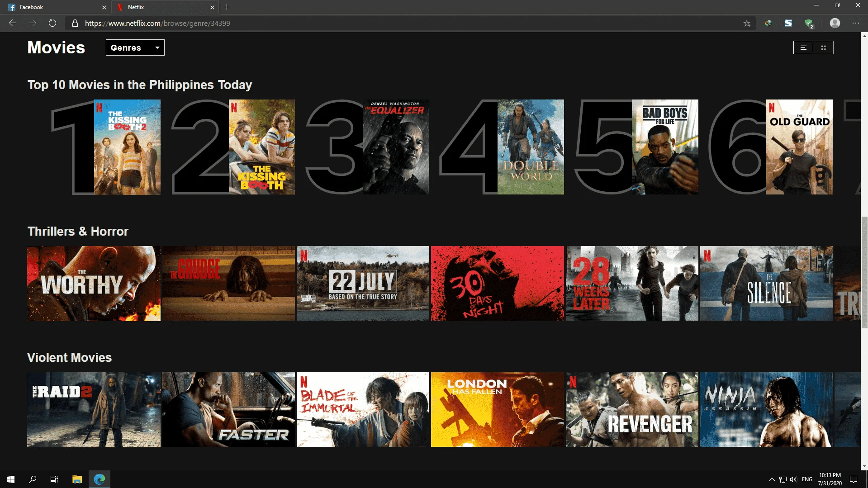Open The Kissing Booth ranked second
The width and height of the screenshot is (868, 488).
click(x=262, y=147)
